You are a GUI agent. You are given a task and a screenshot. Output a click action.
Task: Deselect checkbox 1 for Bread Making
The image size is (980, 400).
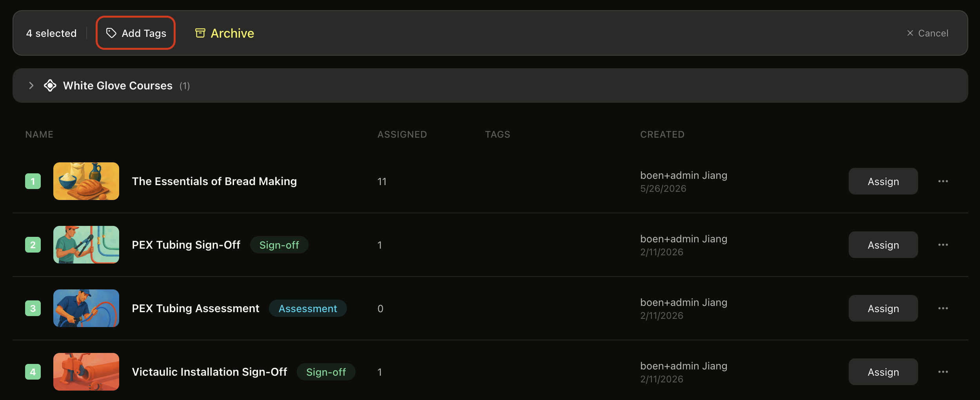point(33,181)
